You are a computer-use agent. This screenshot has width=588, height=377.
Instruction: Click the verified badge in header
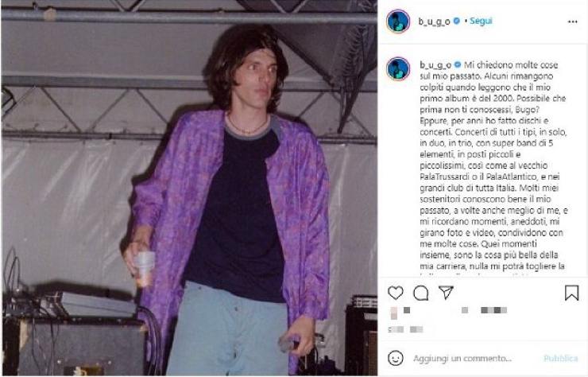tap(456, 21)
